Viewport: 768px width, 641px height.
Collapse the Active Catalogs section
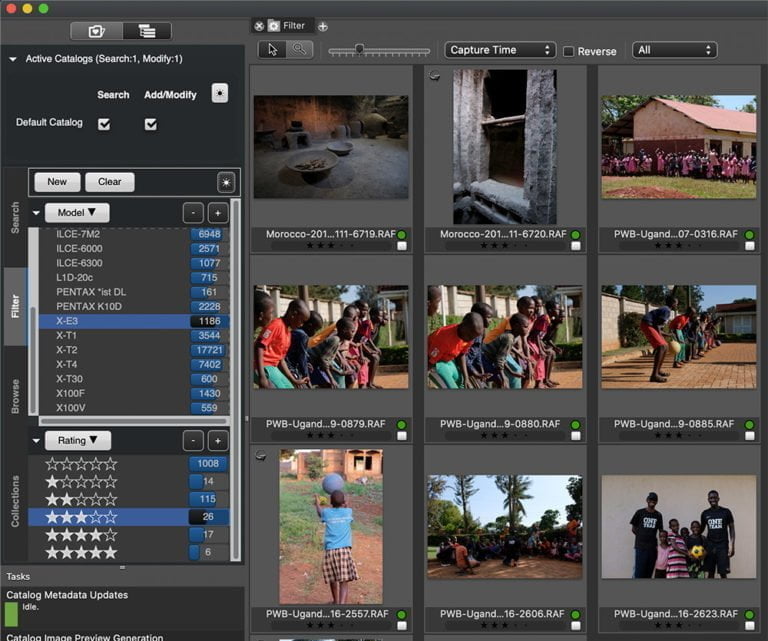tap(12, 60)
